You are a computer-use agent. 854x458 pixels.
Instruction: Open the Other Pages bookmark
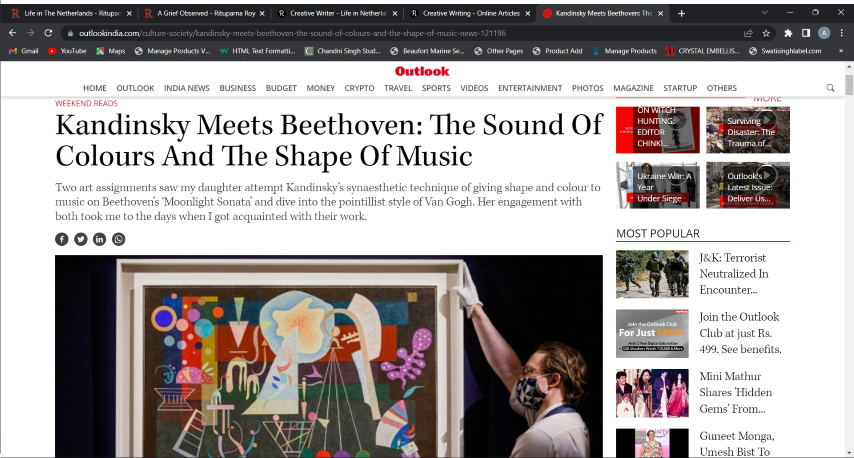click(x=499, y=51)
